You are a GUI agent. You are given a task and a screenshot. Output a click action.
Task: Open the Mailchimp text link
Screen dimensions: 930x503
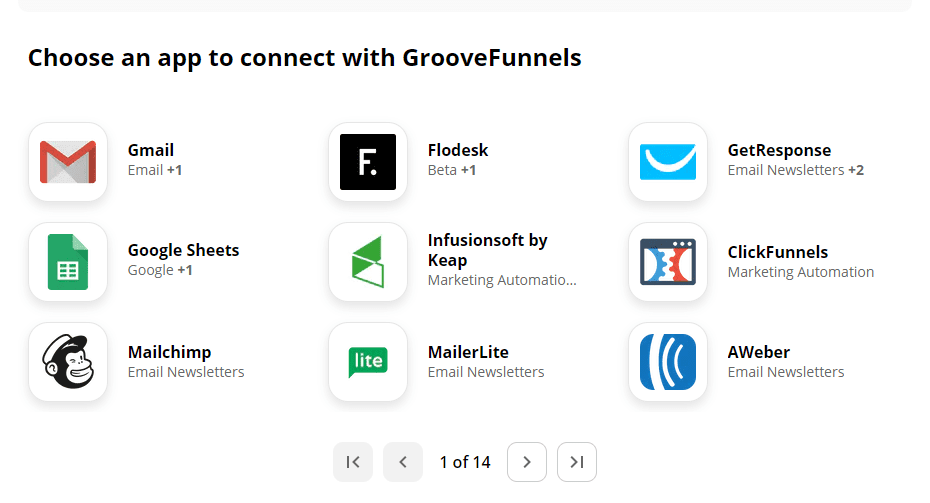tap(170, 352)
